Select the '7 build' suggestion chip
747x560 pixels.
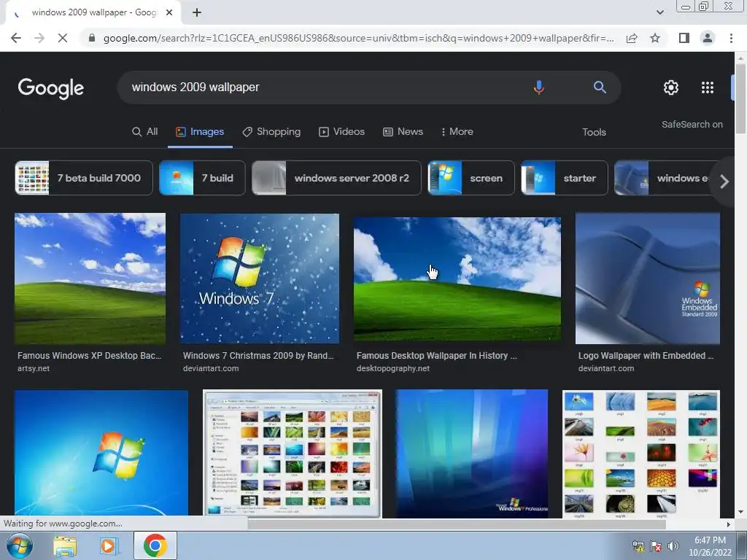point(202,178)
